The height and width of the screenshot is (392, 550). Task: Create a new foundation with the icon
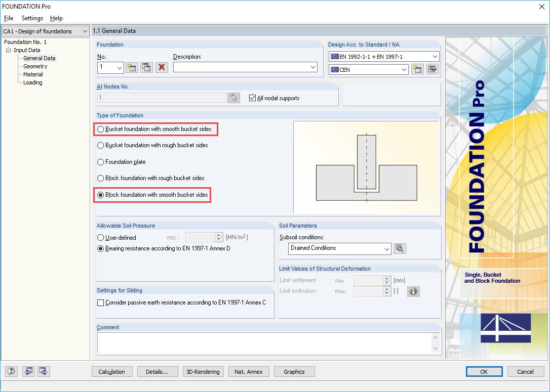point(132,67)
